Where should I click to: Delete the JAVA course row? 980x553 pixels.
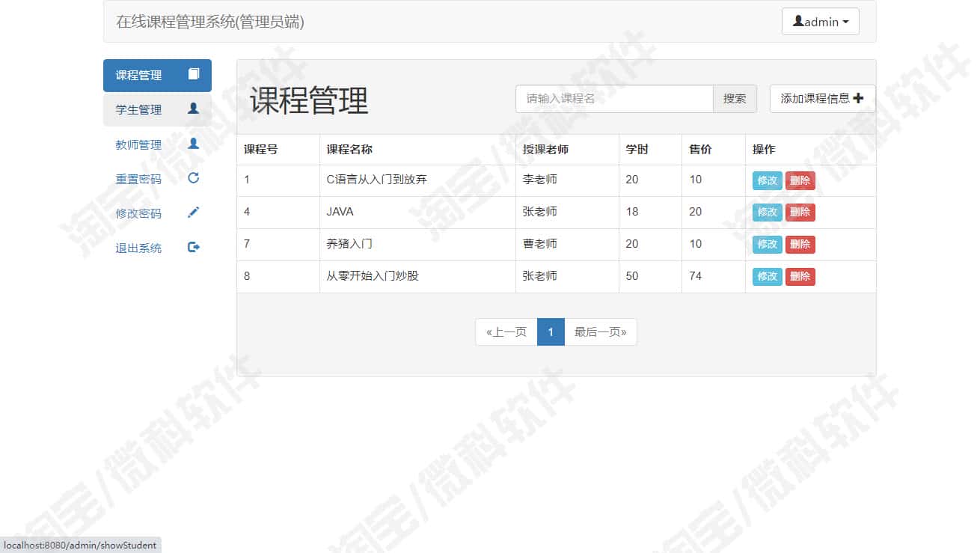800,213
